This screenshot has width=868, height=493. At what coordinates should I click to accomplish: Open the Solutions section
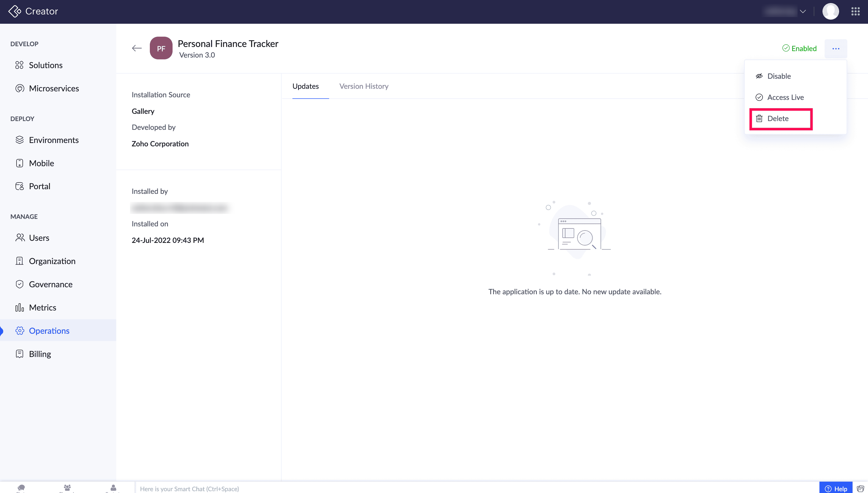point(45,65)
